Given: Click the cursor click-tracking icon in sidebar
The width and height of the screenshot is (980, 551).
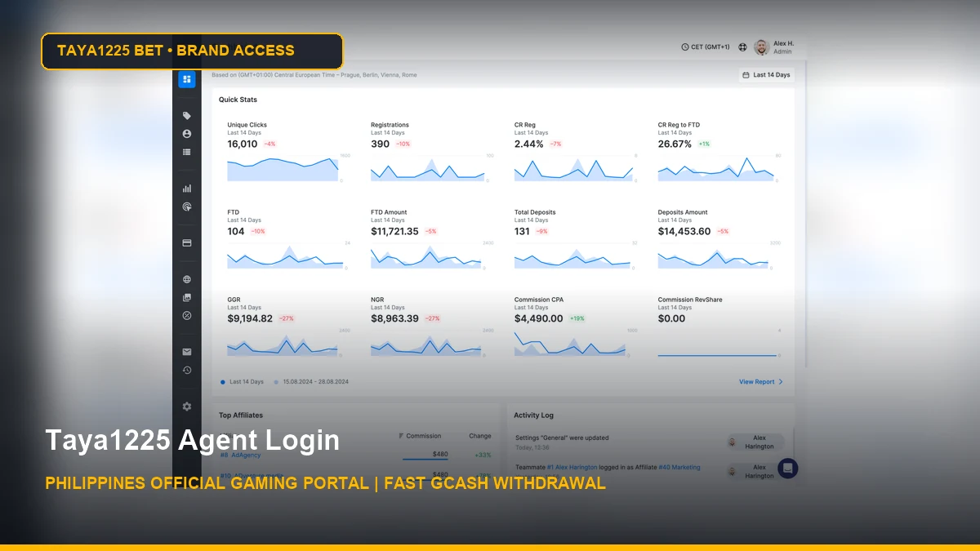Looking at the screenshot, I should click(187, 207).
